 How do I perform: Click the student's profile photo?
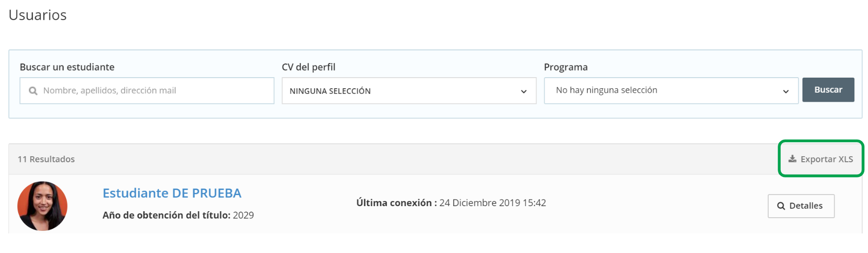click(x=42, y=206)
